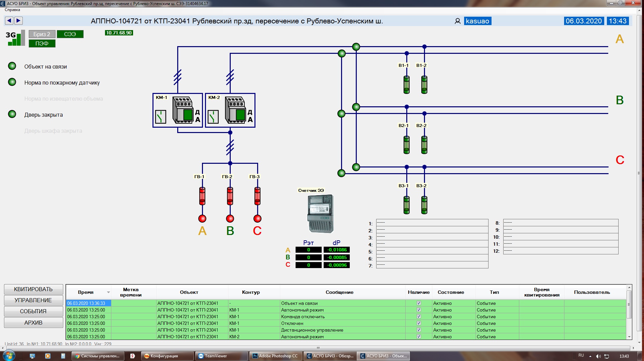Screen dimensions: 644x361
Task: Click the KM-2 contactor icon
Action: click(x=235, y=110)
